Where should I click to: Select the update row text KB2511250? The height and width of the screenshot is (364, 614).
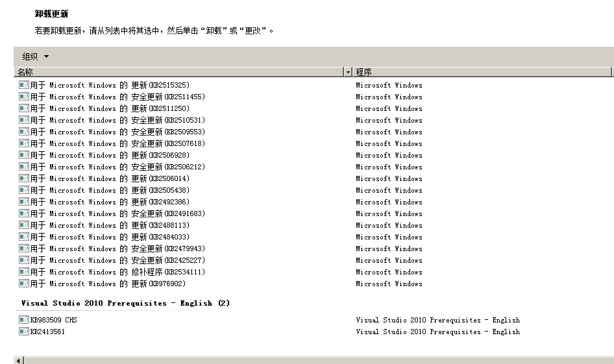click(x=110, y=108)
